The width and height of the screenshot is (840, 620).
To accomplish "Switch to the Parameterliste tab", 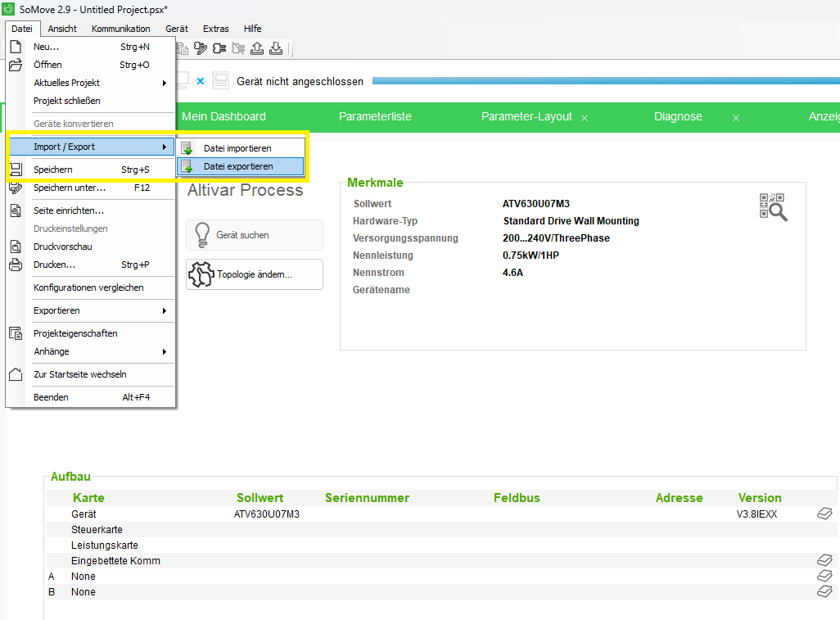I will (x=375, y=117).
